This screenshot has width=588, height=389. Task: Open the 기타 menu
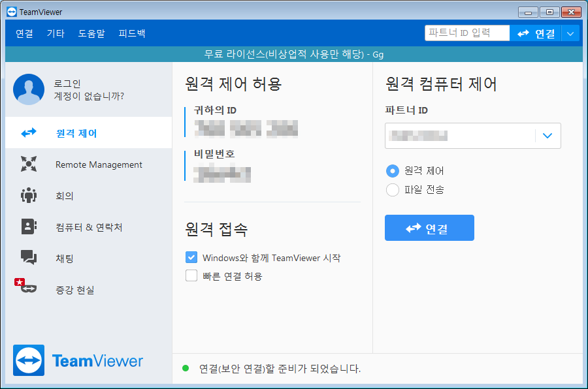click(x=56, y=33)
